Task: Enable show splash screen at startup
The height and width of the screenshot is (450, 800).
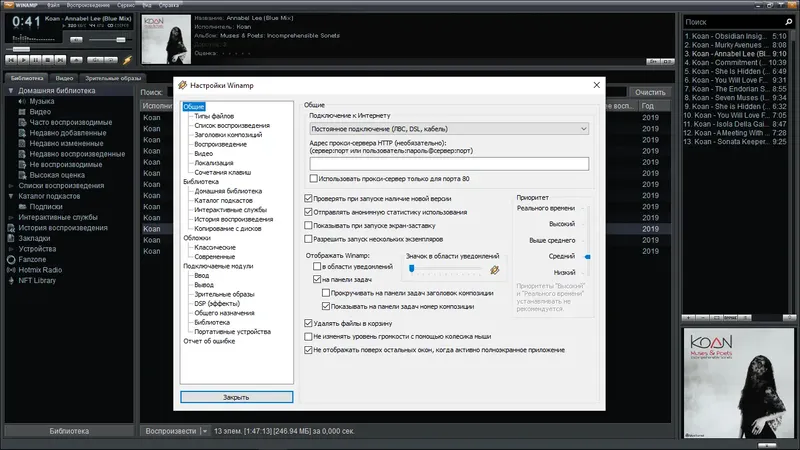Action: (308, 226)
